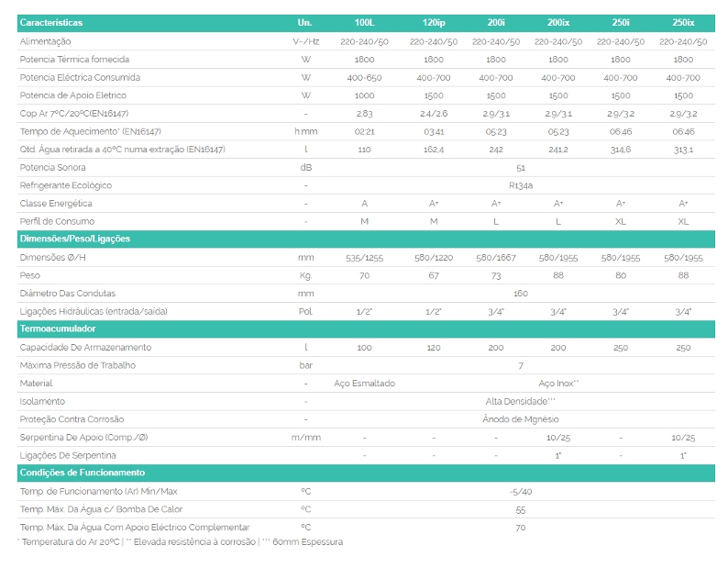This screenshot has height=579, width=728.
Task: Click the Alta Densidade insulation value
Action: (521, 402)
